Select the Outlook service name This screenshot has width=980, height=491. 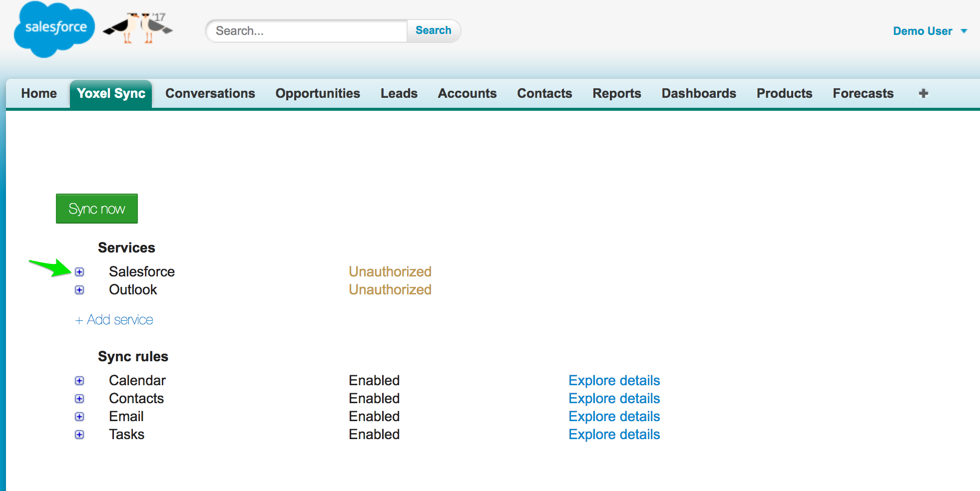(133, 290)
